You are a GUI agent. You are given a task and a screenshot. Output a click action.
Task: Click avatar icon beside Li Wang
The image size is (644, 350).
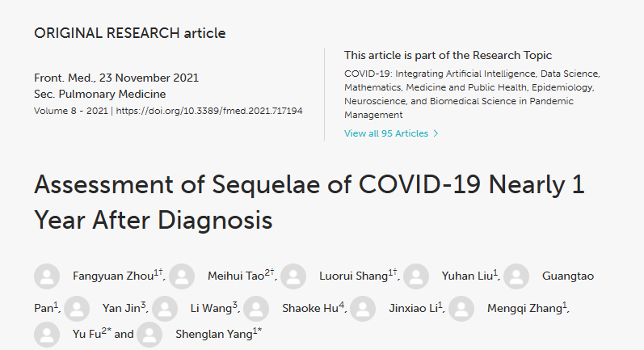(166, 308)
